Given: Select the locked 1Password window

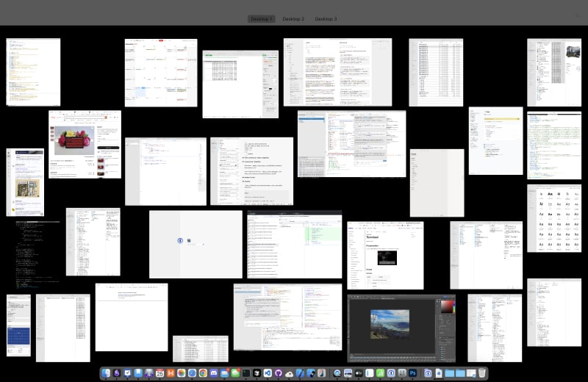Looking at the screenshot, I should [x=196, y=245].
